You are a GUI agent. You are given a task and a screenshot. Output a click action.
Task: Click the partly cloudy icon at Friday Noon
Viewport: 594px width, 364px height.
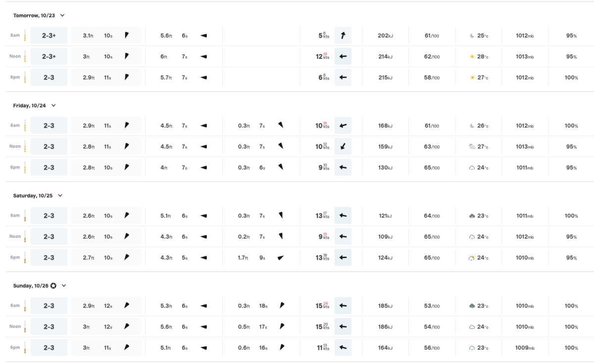472,146
